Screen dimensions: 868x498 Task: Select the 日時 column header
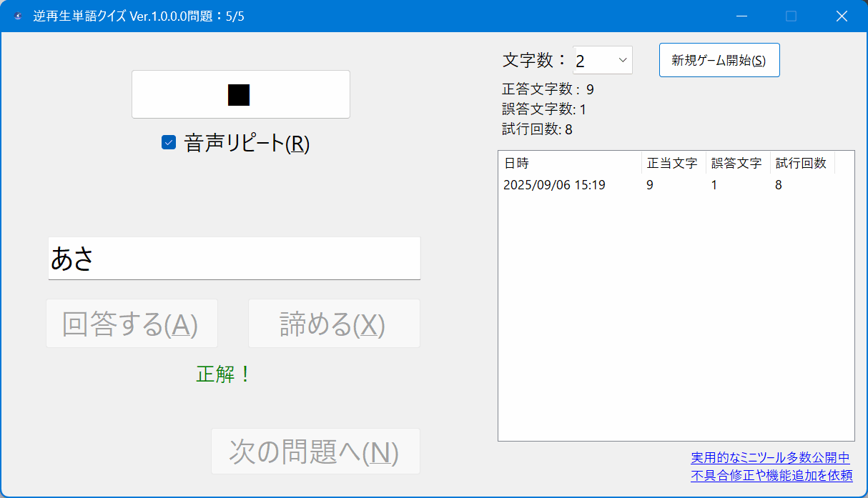(570, 163)
